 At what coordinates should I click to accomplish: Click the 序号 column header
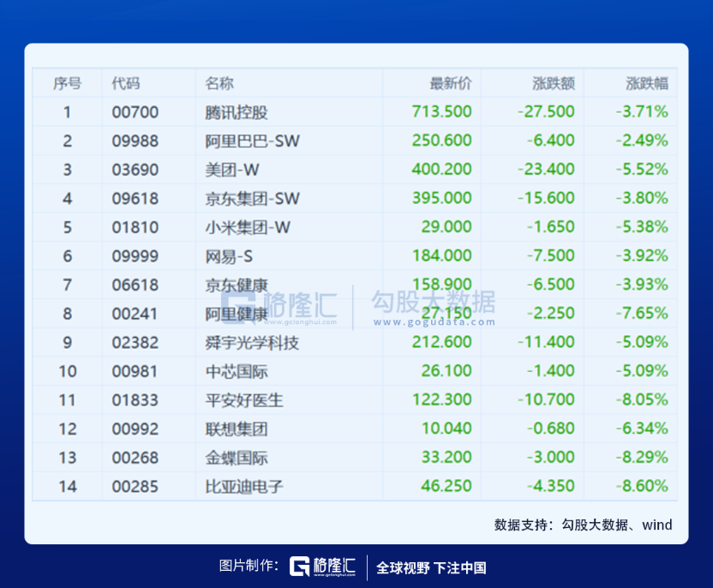pyautogui.click(x=68, y=83)
